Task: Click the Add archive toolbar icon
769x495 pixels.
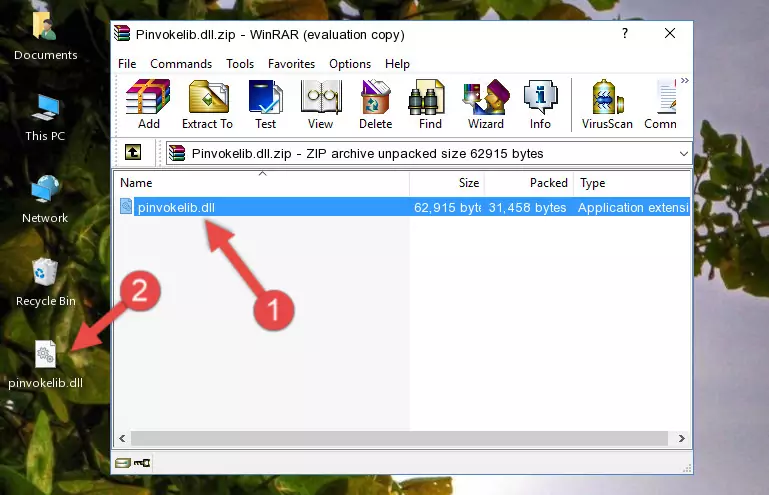Action: tap(148, 104)
